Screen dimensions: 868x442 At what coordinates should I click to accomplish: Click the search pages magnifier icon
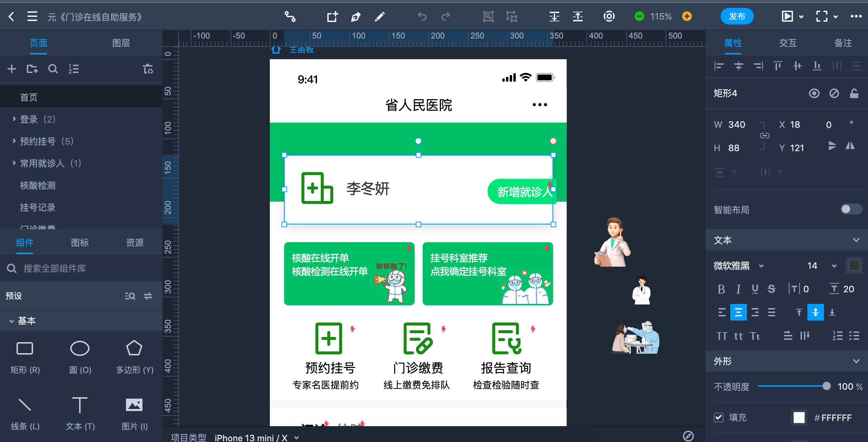click(x=53, y=69)
